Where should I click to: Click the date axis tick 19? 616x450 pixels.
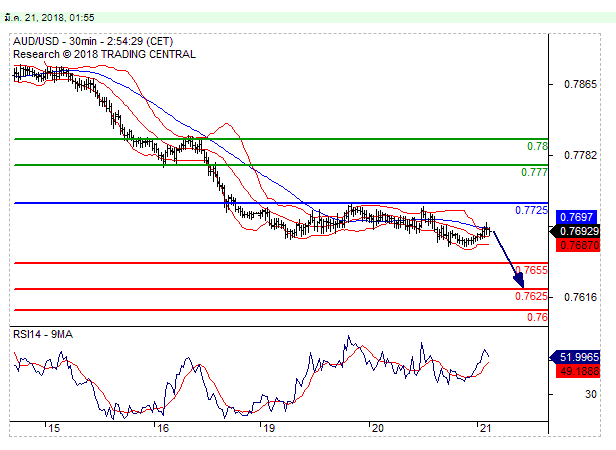coord(269,428)
